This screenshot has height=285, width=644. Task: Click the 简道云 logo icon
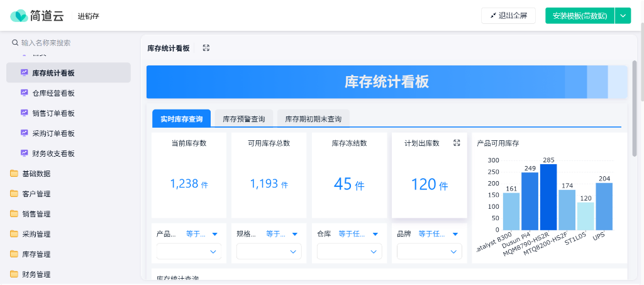[x=18, y=16]
